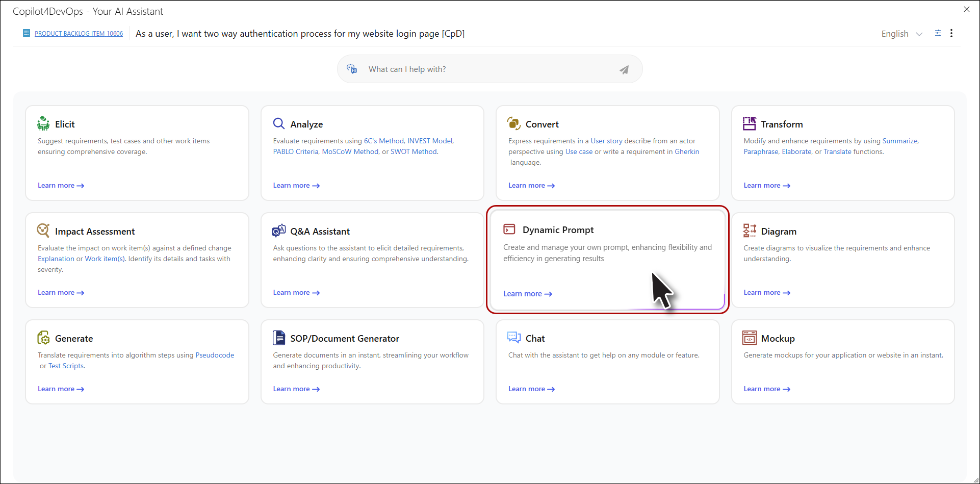Open the settings sliders icon

coord(938,33)
